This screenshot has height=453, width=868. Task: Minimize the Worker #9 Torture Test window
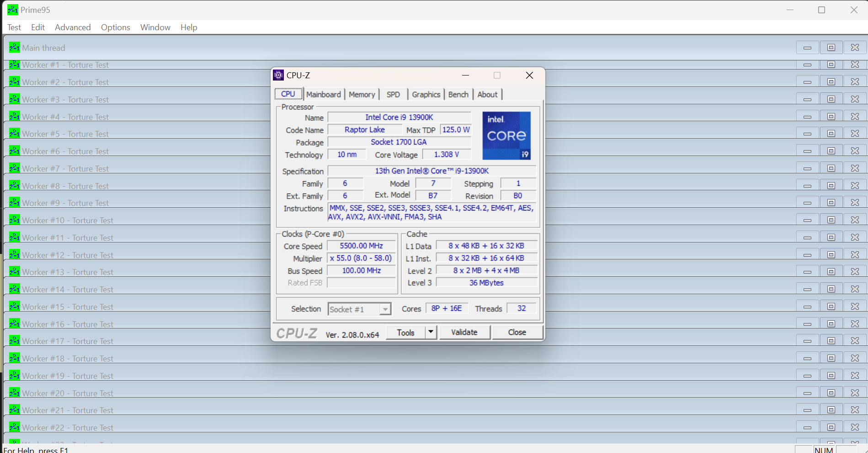click(808, 203)
